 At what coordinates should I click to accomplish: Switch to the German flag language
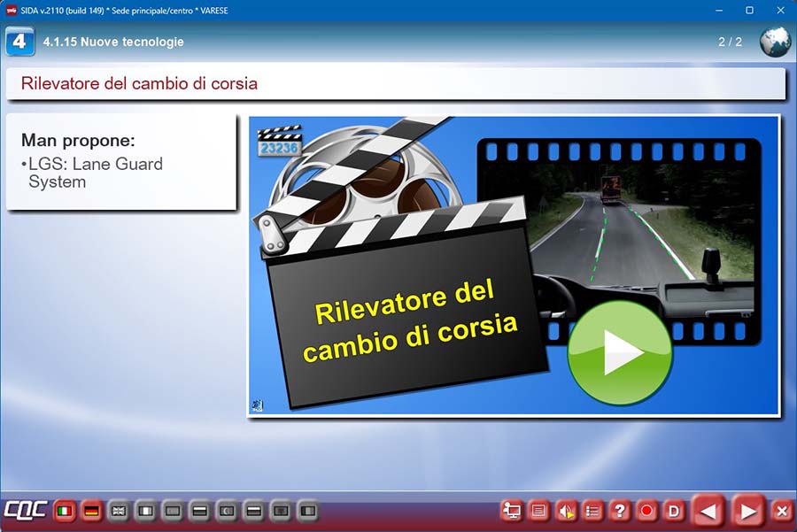(x=91, y=511)
